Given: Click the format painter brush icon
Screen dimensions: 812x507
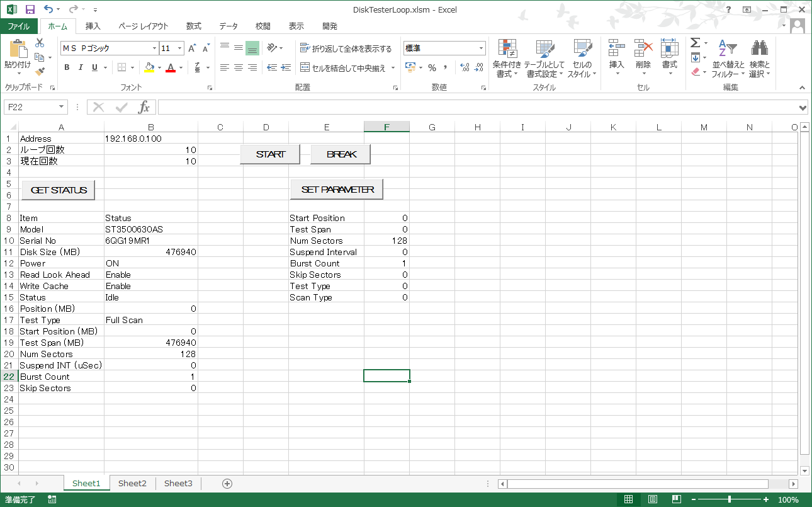Looking at the screenshot, I should (x=40, y=72).
